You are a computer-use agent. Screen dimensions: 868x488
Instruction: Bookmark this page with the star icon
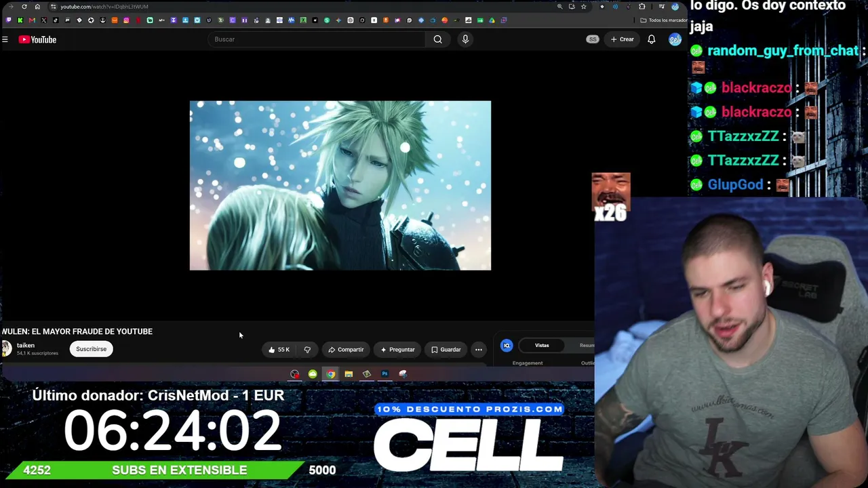pyautogui.click(x=583, y=7)
